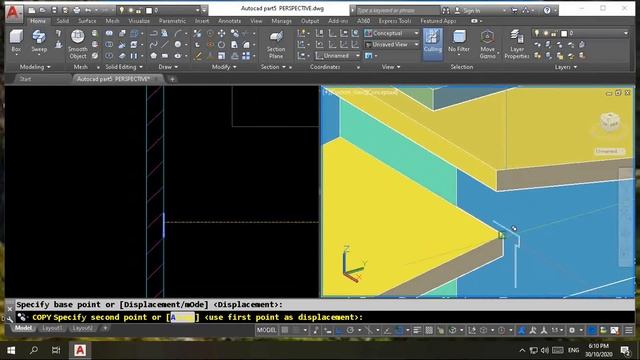Image resolution: width=640 pixels, height=360 pixels.
Task: Add a new drawing tab with plus
Action: [172, 79]
